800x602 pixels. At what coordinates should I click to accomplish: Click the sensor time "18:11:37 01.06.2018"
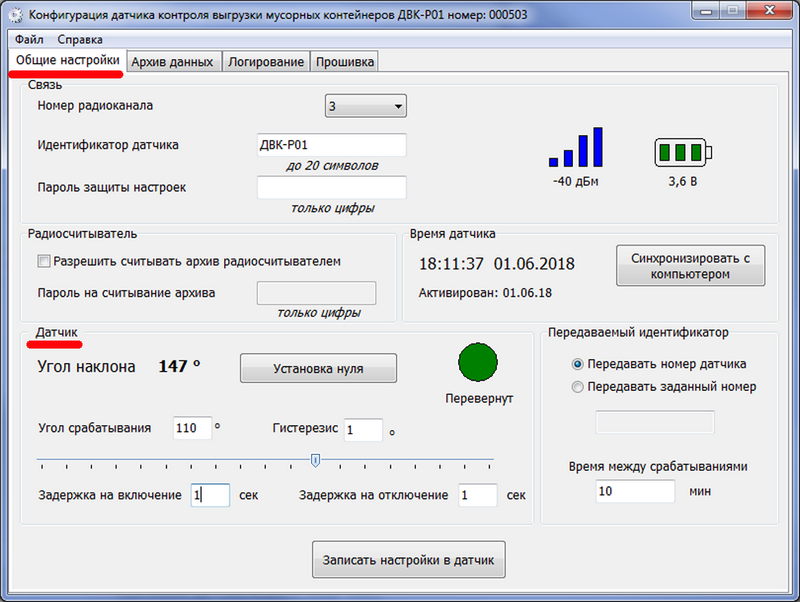[497, 264]
